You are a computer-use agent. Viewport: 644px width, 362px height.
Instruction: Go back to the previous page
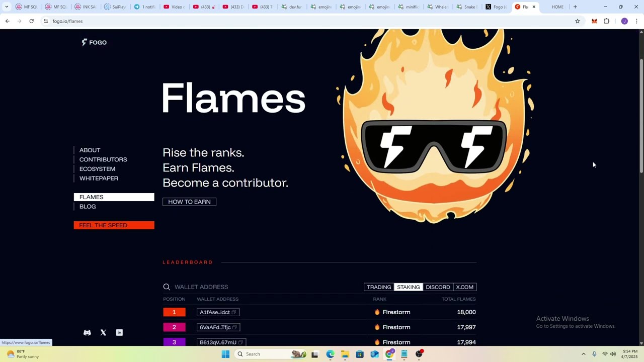pos(7,21)
